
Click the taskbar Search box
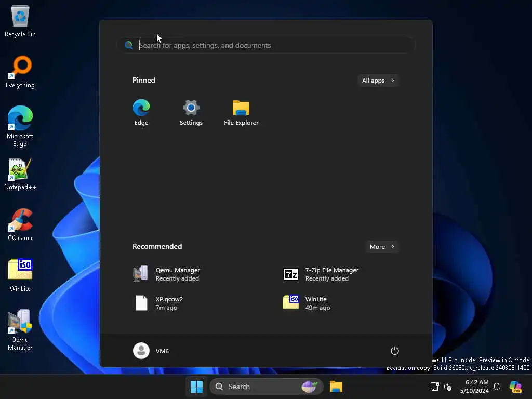click(x=267, y=387)
